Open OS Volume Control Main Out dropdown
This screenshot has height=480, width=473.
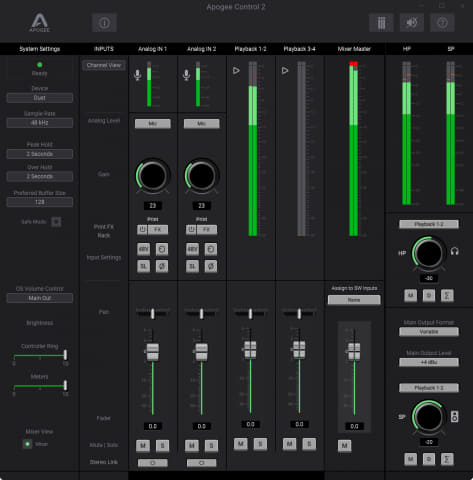pos(40,298)
